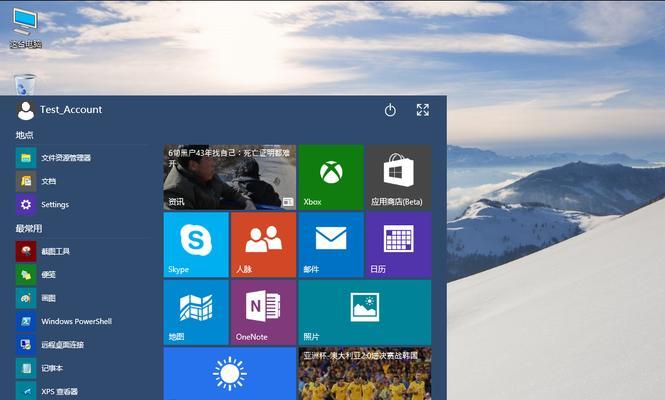Open the OneNote tile

point(263,312)
